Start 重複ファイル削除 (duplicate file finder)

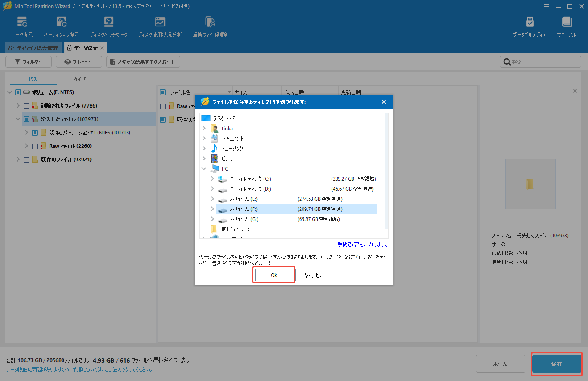[209, 25]
